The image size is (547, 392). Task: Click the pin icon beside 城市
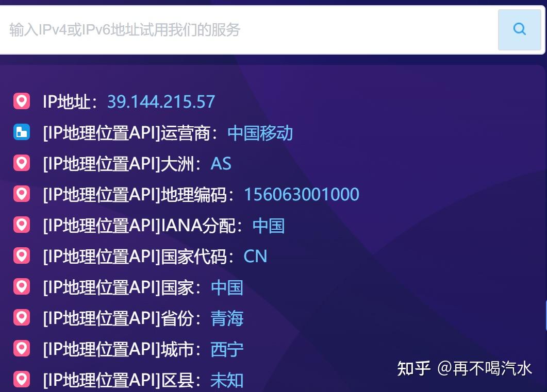22,348
